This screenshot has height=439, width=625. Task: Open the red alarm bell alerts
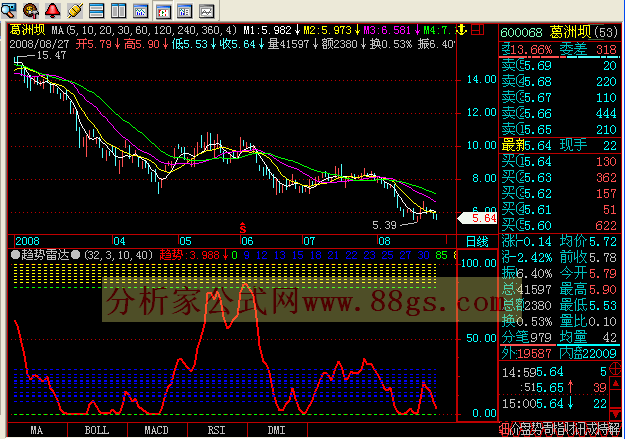click(53, 10)
